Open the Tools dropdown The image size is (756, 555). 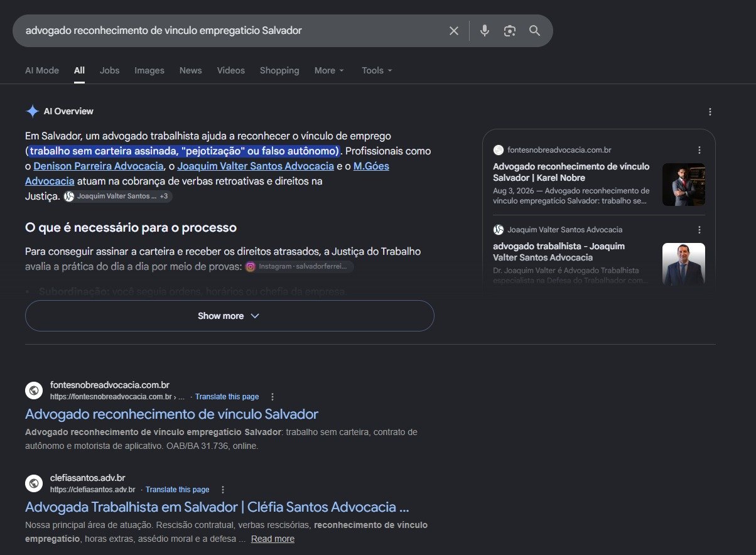tap(377, 70)
